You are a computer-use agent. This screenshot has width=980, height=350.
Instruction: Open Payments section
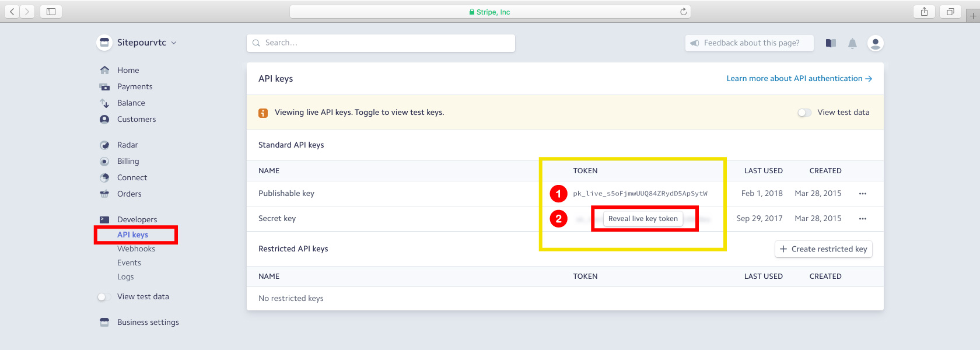click(x=135, y=87)
